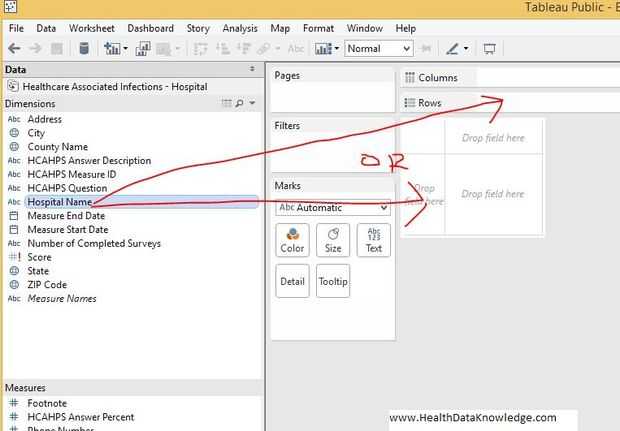Open the Worksheet menu
Viewport: 620px width, 431px height.
(x=92, y=28)
